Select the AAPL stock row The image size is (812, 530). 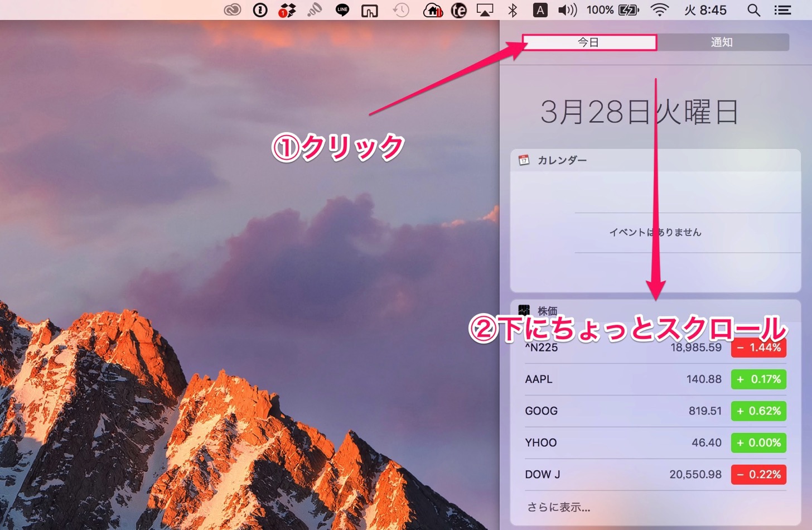655,379
